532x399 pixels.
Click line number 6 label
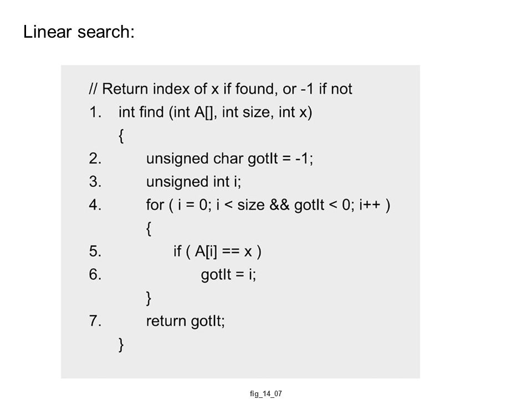[95, 274]
